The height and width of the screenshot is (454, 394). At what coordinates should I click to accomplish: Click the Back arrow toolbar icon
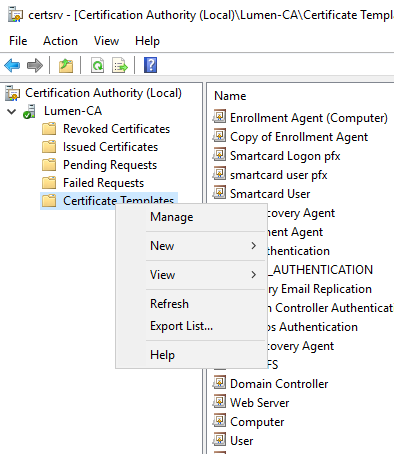(x=12, y=65)
